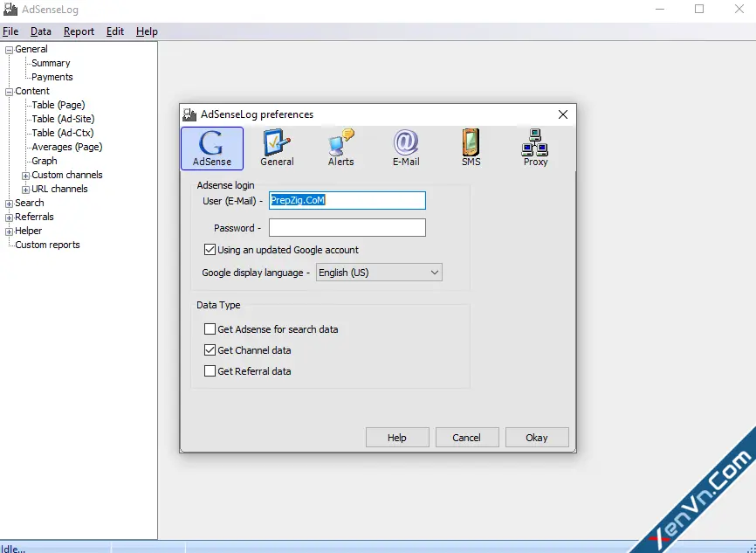Select Table (Page) tree item
The image size is (756, 553).
click(x=58, y=105)
